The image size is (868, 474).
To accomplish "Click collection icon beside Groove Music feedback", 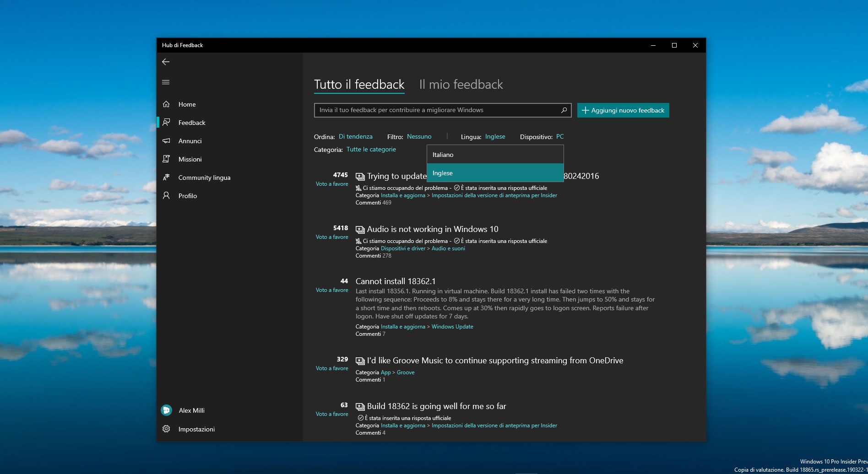I will point(360,361).
